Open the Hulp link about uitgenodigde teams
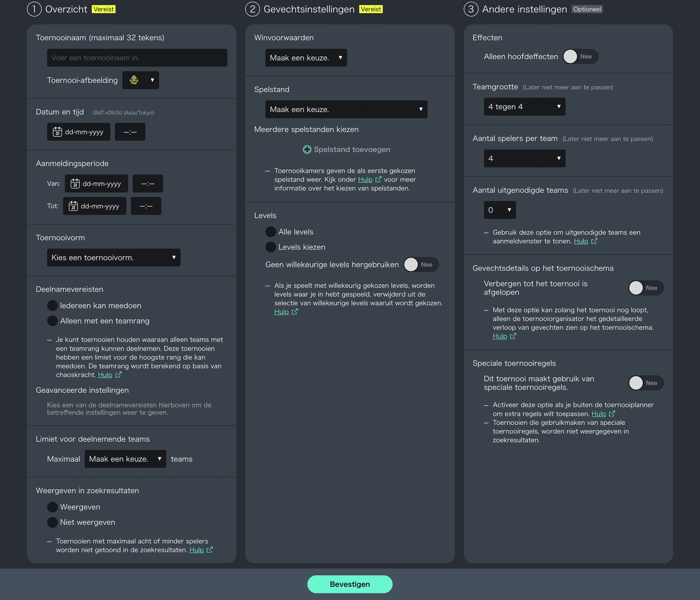The image size is (700, 600). point(581,241)
